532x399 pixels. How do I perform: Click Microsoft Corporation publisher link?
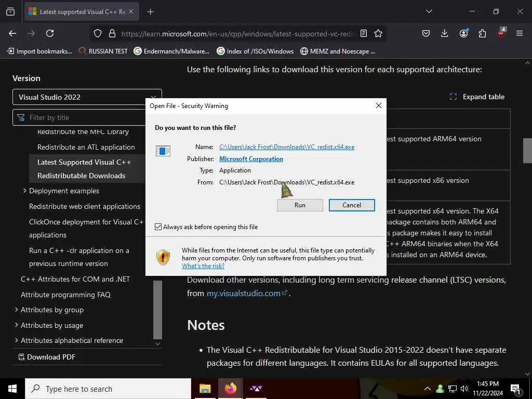(251, 159)
